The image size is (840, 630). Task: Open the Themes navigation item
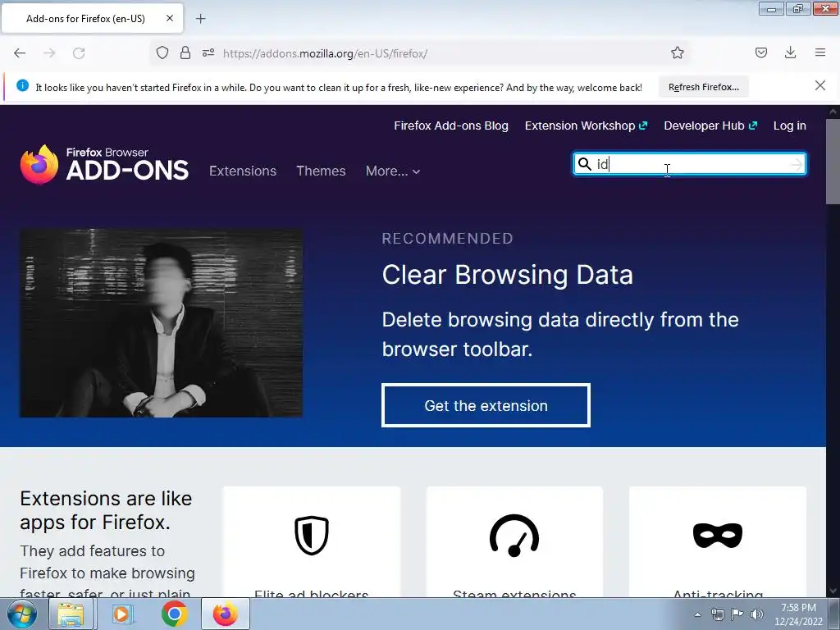(321, 171)
